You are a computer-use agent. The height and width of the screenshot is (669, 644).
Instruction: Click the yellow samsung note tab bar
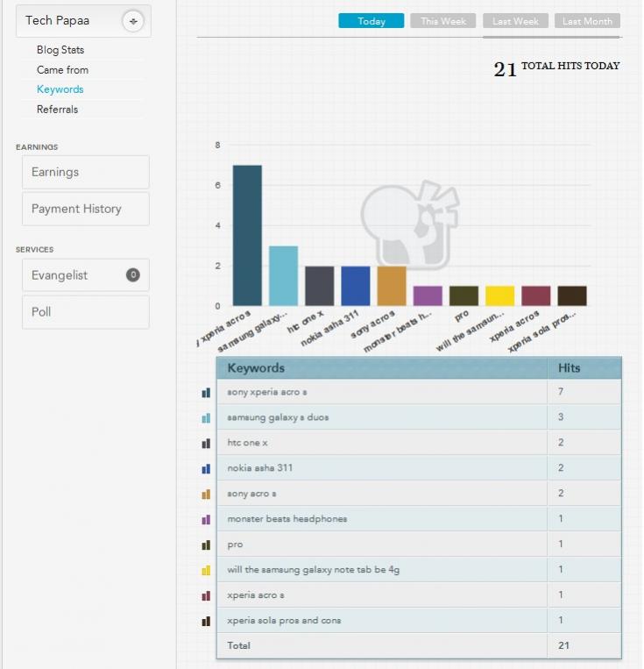pyautogui.click(x=499, y=295)
